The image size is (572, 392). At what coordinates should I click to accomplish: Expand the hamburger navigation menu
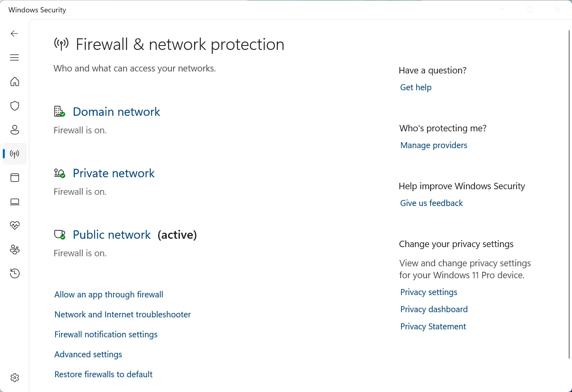[x=14, y=57]
